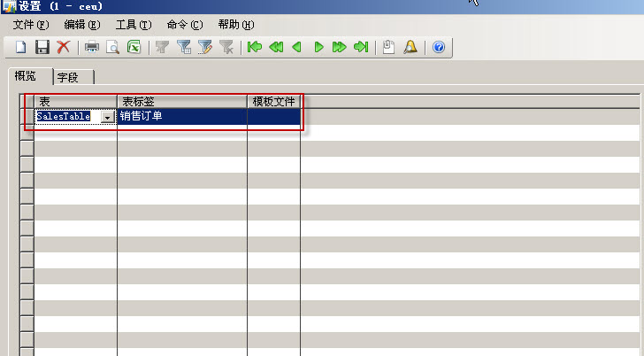Click the empty 模板文件 cell in SalesTable row

click(x=274, y=116)
